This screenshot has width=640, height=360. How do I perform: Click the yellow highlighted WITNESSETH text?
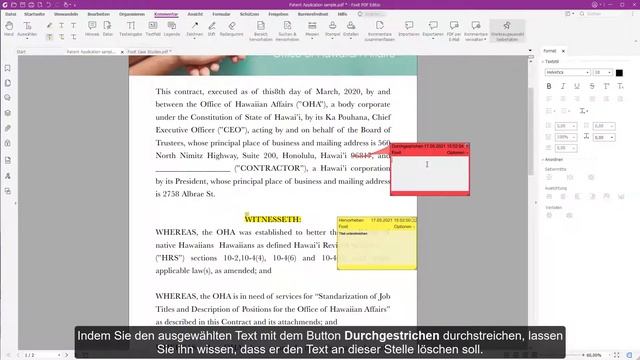pos(273,219)
